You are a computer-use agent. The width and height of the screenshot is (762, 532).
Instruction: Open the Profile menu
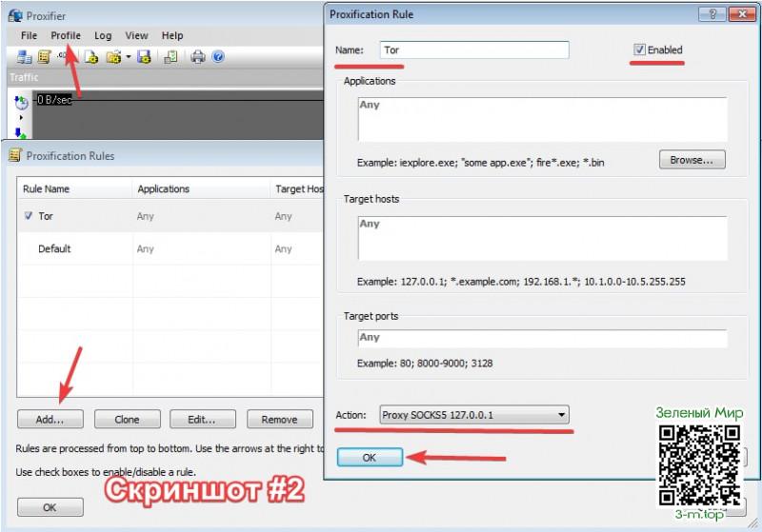[x=66, y=35]
